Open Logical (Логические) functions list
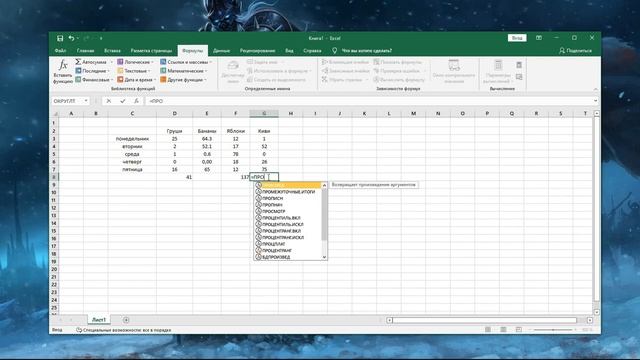The height and width of the screenshot is (360, 640). pyautogui.click(x=135, y=62)
